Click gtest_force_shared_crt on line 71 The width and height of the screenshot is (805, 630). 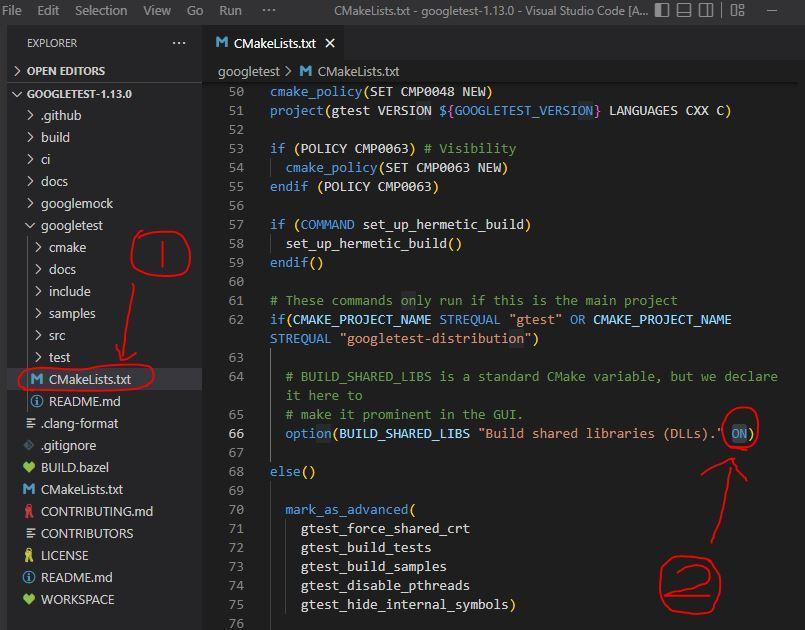pyautogui.click(x=385, y=529)
